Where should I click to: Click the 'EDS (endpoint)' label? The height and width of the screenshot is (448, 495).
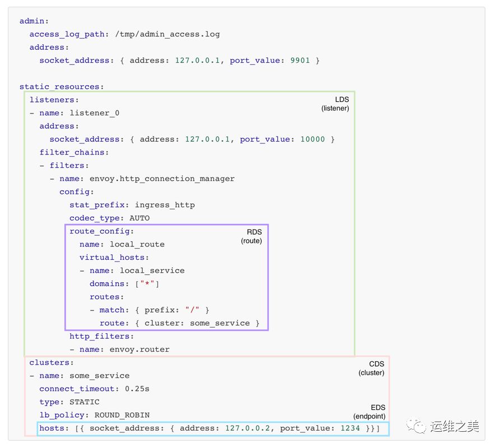[370, 412]
